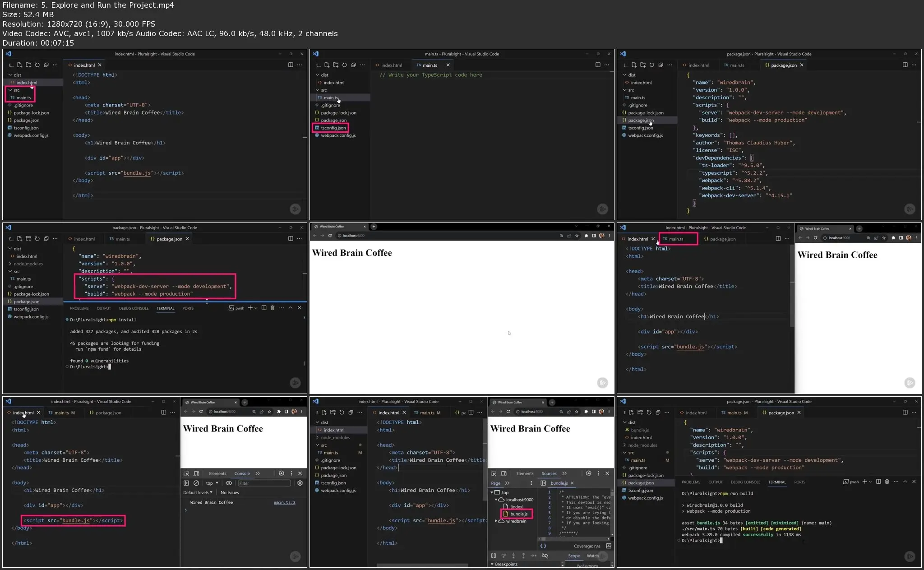Bookmark star in the full-width browser frame
924x570 pixels.
point(577,236)
